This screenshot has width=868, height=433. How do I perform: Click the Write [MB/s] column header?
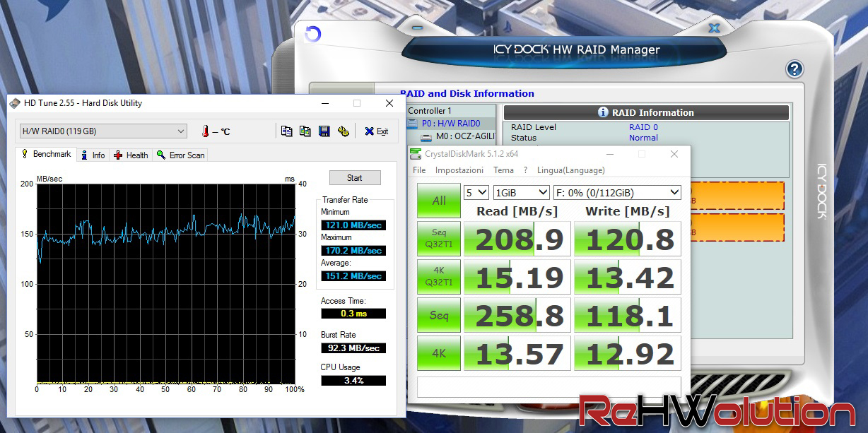coord(628,211)
